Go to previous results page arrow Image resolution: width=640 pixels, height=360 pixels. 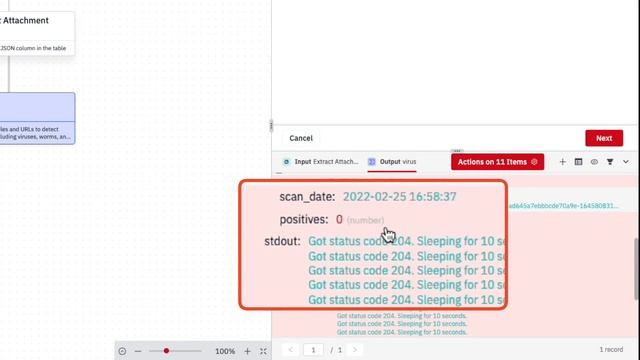click(291, 350)
